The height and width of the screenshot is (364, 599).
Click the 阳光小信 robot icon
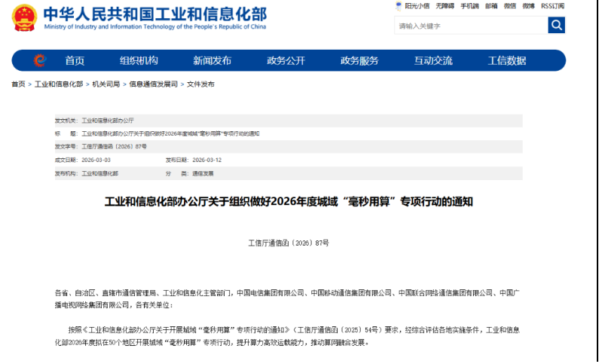click(399, 6)
